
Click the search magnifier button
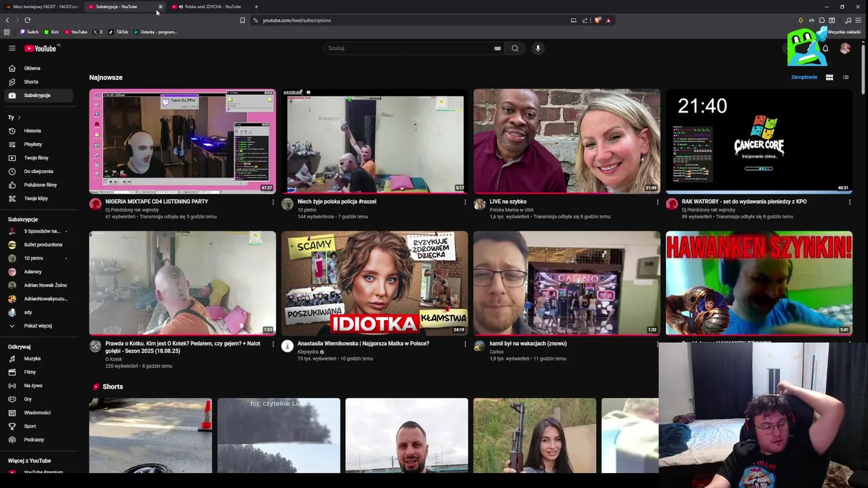coord(515,48)
